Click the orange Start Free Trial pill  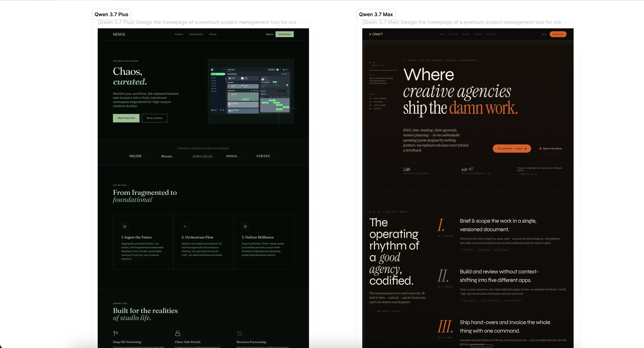(x=558, y=34)
